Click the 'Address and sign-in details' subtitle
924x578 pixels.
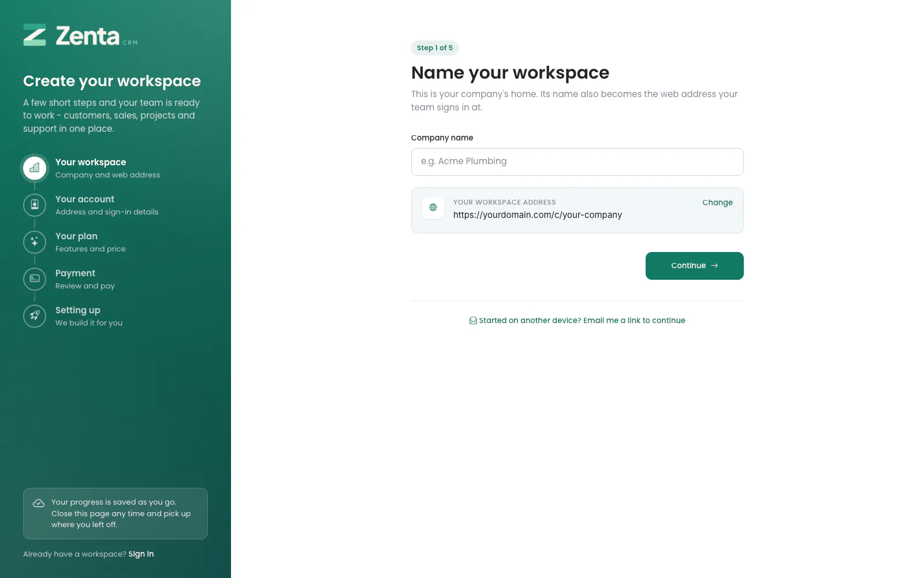107,212
